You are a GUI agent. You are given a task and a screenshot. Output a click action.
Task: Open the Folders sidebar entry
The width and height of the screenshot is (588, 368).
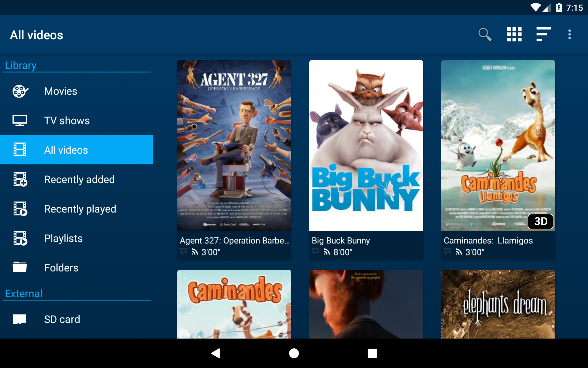[61, 268]
